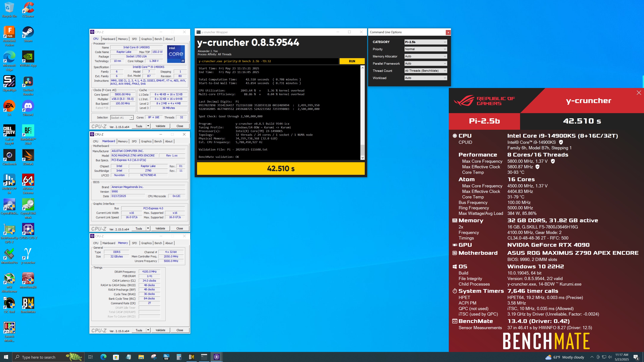
Task: Open DaVinci Resolve desktop shortcut
Action: coord(28,86)
